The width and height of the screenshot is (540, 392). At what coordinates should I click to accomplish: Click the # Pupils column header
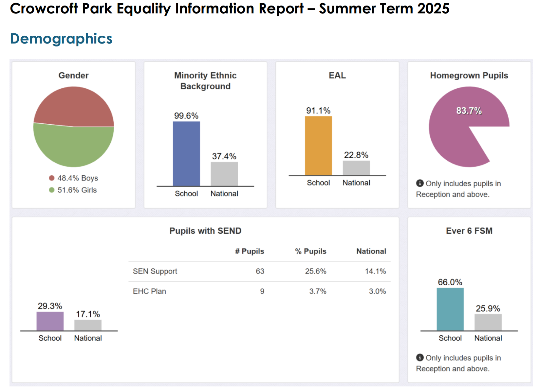[250, 251]
